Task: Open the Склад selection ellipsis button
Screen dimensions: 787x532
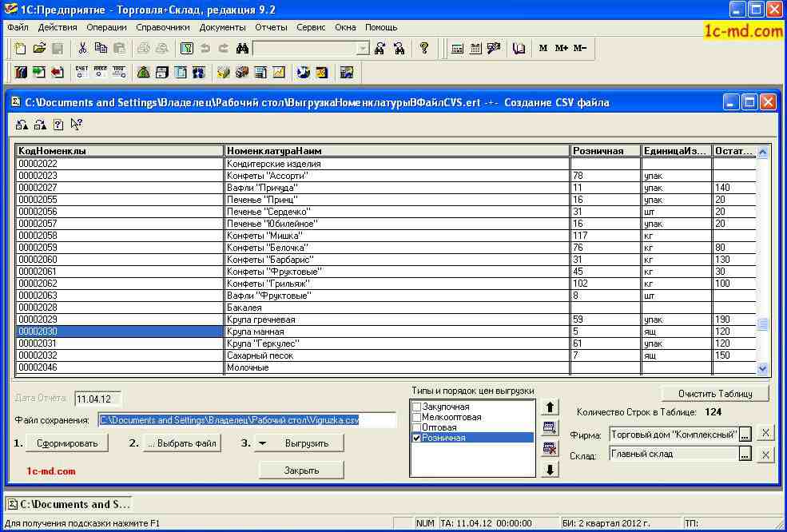Action: (745, 455)
